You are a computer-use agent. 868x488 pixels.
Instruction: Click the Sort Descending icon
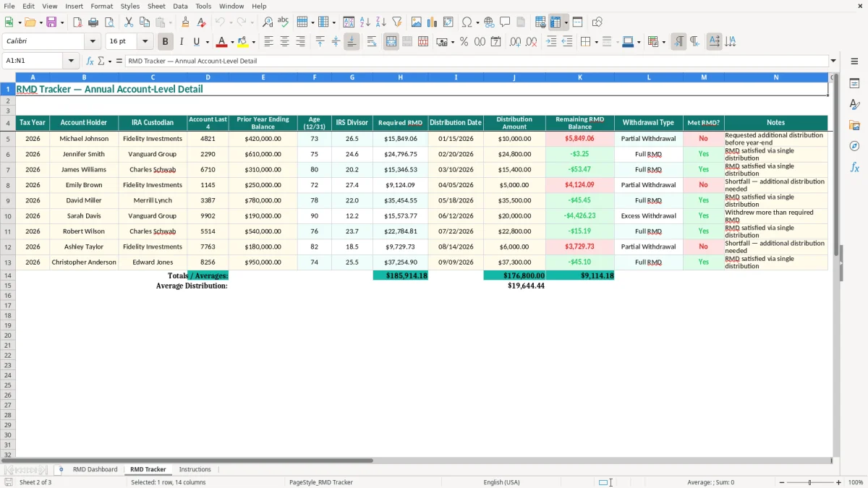(x=381, y=22)
